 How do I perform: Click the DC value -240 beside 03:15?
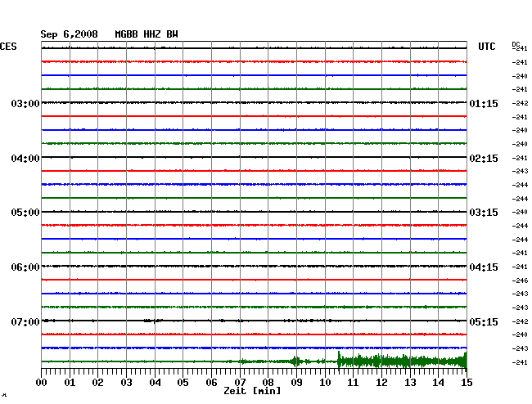(x=520, y=212)
